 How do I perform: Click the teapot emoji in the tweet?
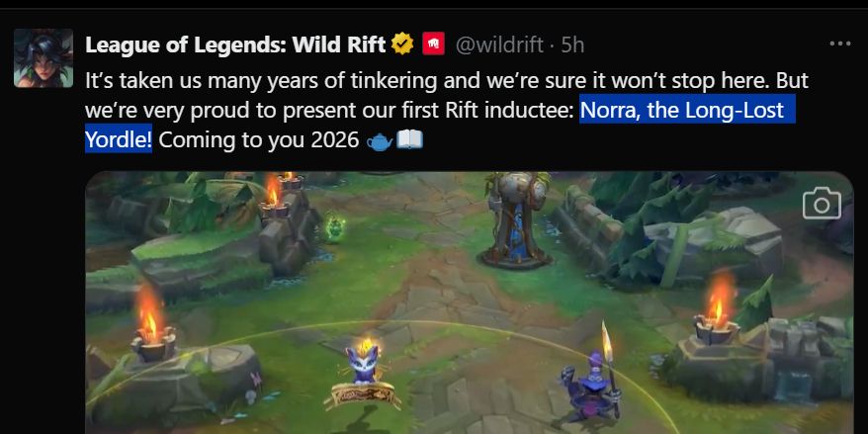380,141
